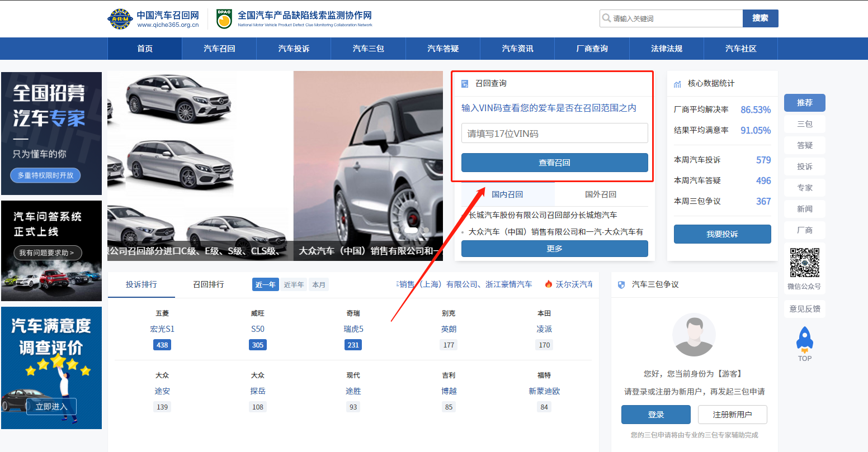Click the magnifier icon in search box

[606, 18]
